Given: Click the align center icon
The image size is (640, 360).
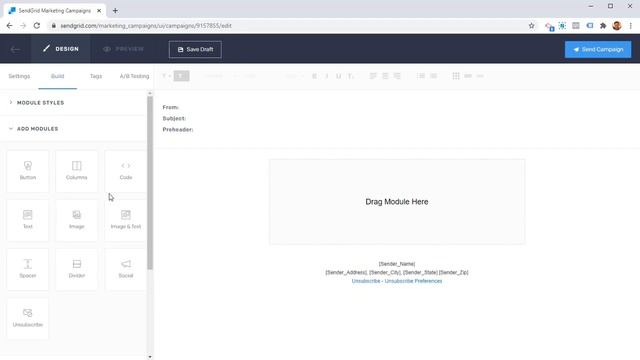Looking at the screenshot, I should click(385, 76).
